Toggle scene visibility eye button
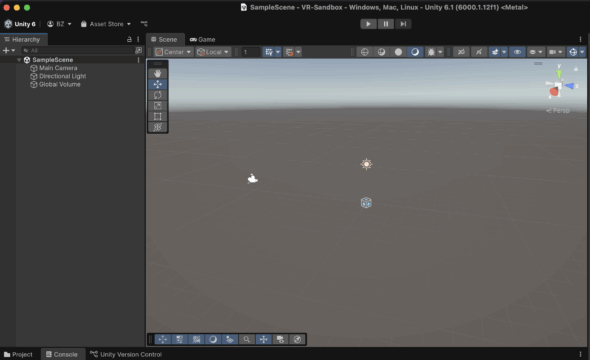 tap(517, 52)
